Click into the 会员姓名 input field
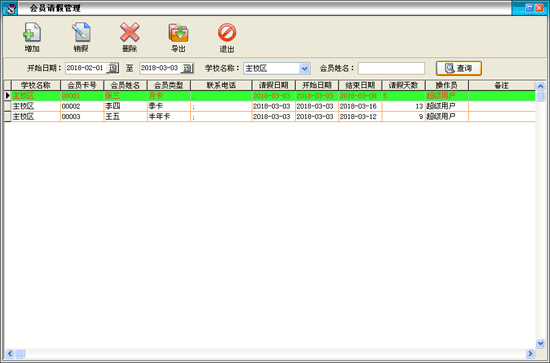 point(391,68)
